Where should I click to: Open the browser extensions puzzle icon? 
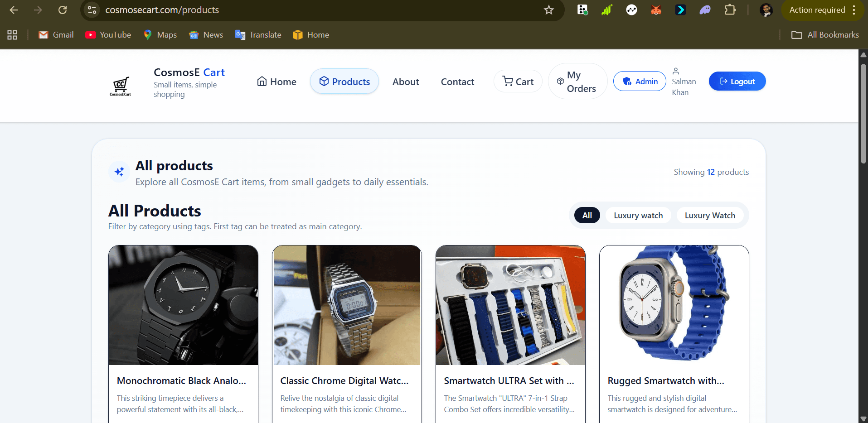730,10
